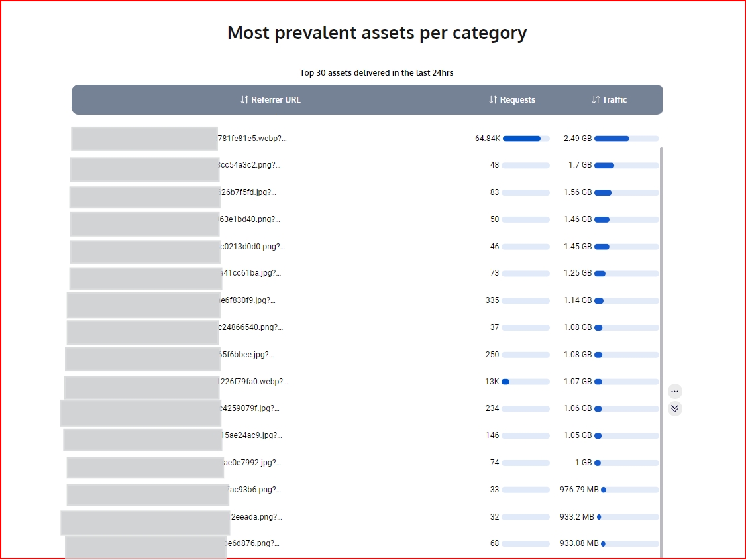
Task: Click the 976.79 MB traffic value
Action: (x=578, y=490)
